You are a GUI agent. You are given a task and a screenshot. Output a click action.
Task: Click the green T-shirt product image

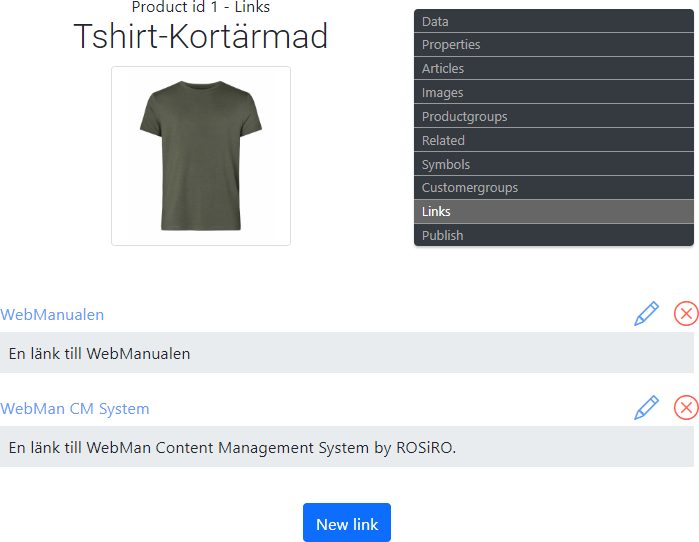pos(201,156)
